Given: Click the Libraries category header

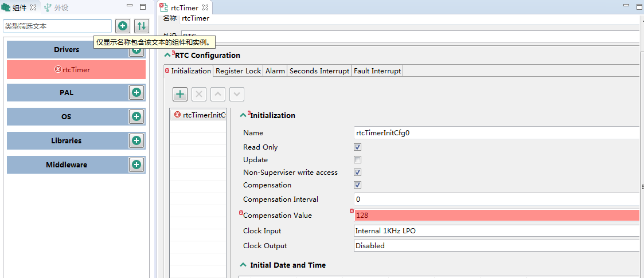Looking at the screenshot, I should pos(67,140).
